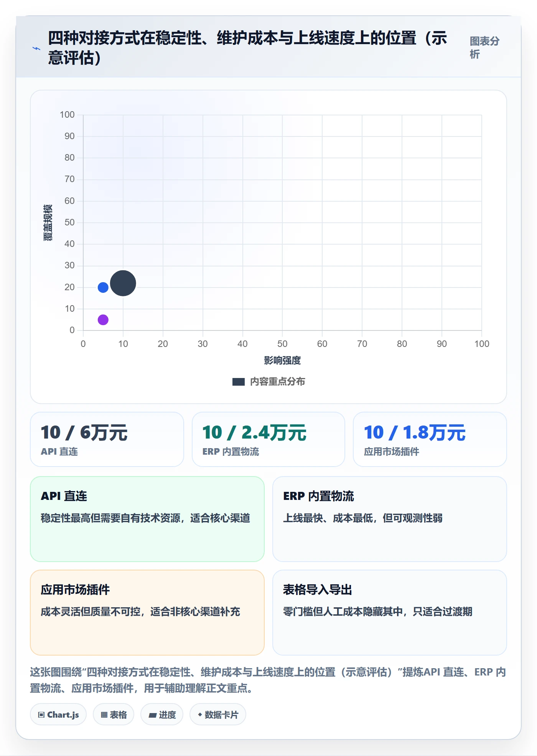Click the lightning bolt icon beside the title
Viewport: 537px width, 756px height.
(x=36, y=48)
